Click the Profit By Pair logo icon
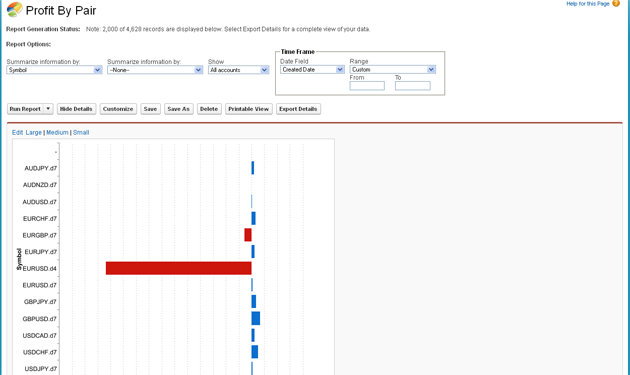 coord(14,10)
